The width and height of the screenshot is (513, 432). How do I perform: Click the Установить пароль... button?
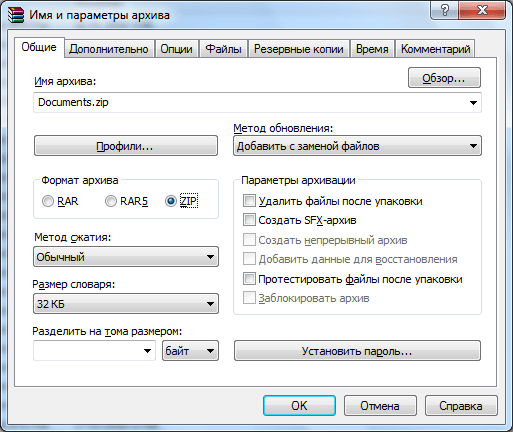[357, 351]
